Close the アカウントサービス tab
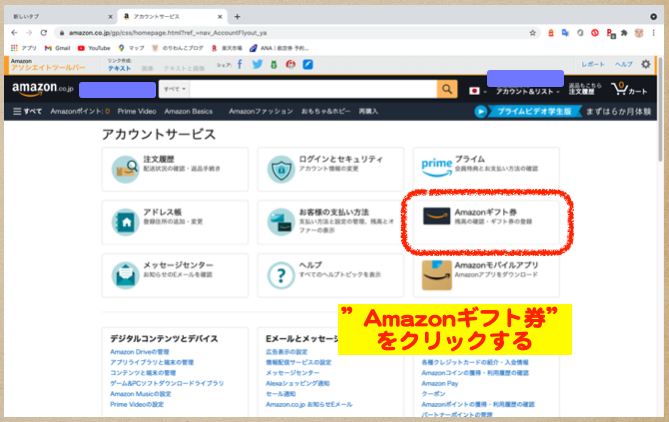Viewport: 669px width, 422px height. tap(220, 17)
